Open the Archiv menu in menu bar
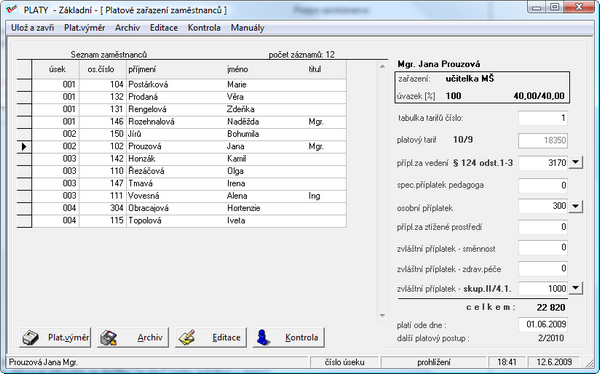This screenshot has height=374, width=600. [127, 28]
